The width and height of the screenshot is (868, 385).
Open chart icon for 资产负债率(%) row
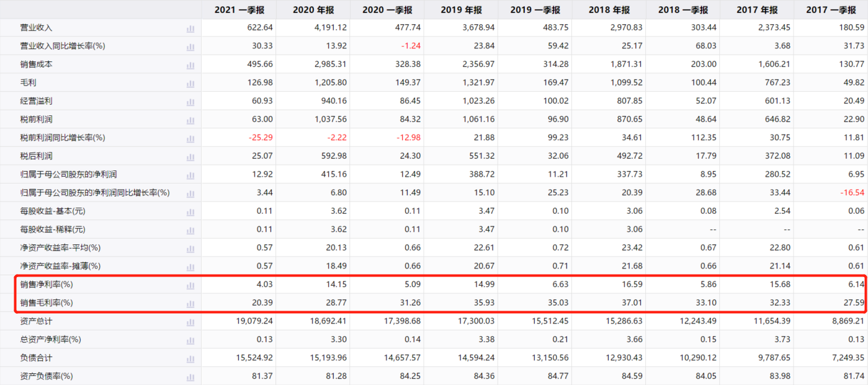(190, 377)
